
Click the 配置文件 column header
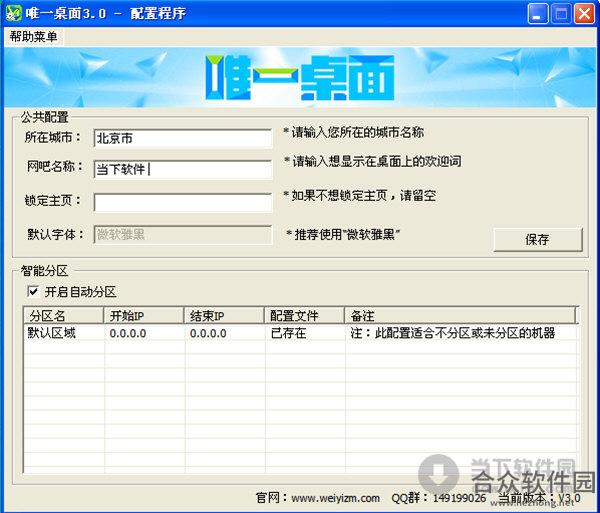click(x=305, y=316)
